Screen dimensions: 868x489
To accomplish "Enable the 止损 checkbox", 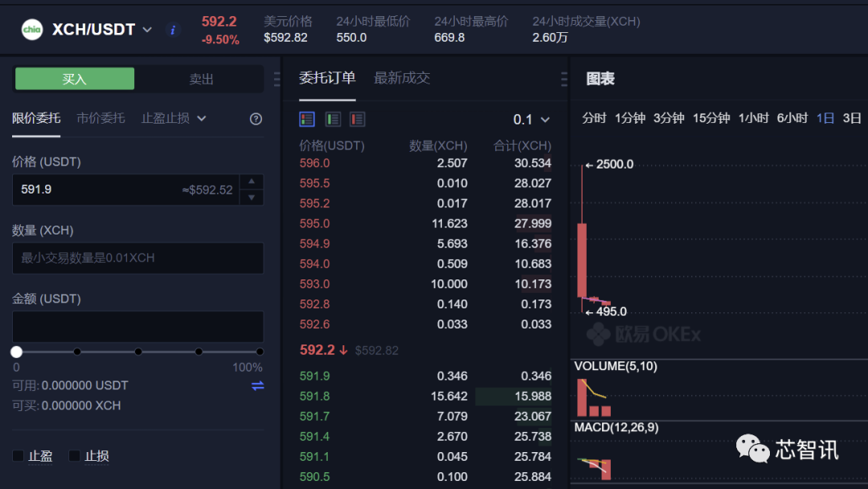I will (x=73, y=455).
